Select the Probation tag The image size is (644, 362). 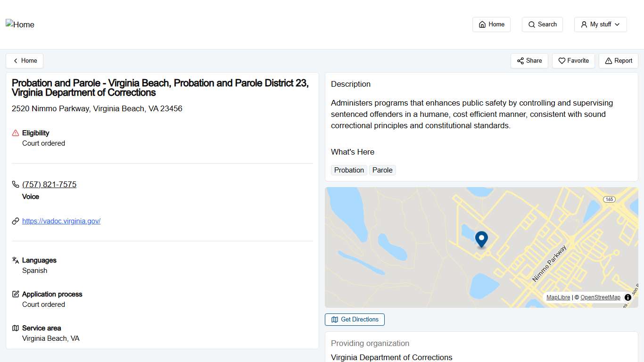click(349, 170)
